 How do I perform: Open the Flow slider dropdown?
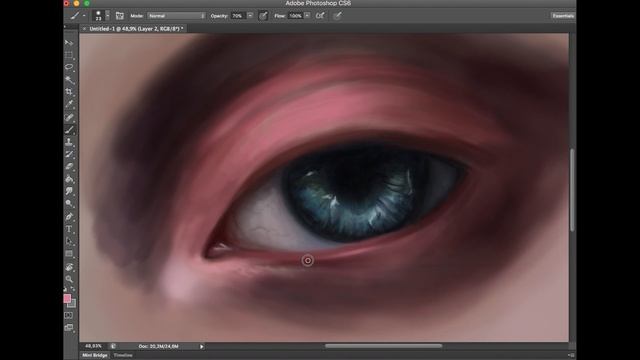pyautogui.click(x=307, y=16)
